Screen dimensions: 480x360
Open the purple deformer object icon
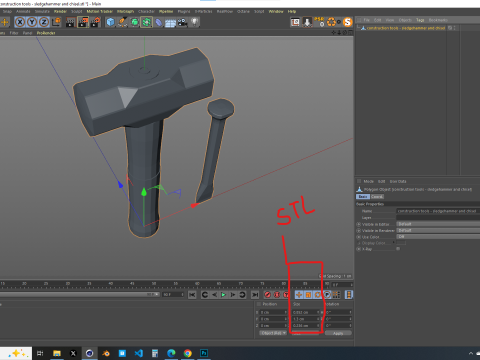(158, 22)
